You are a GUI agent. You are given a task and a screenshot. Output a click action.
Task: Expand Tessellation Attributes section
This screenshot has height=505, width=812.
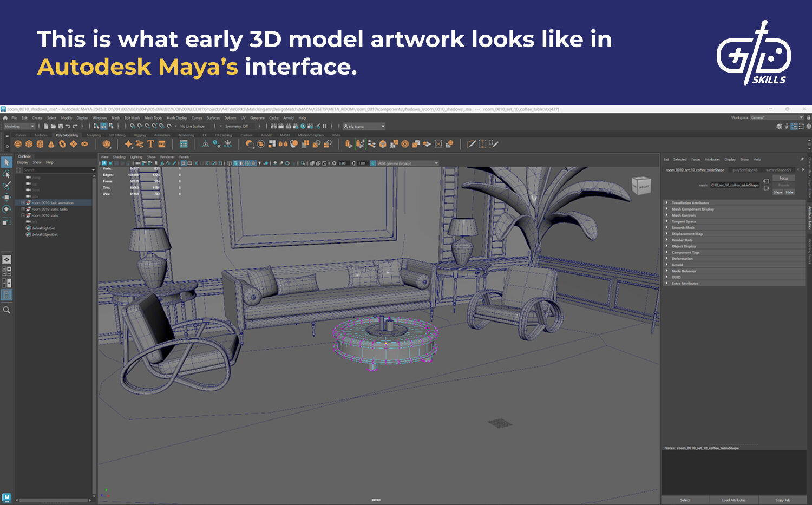click(735, 203)
